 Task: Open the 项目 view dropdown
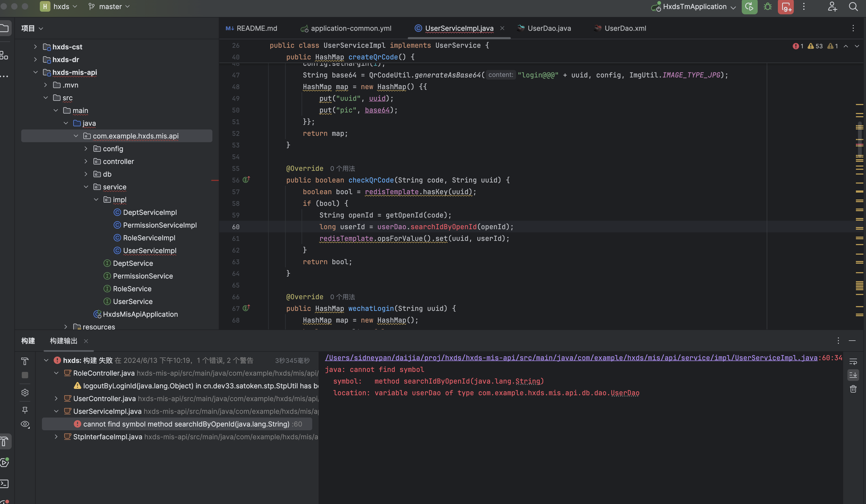(32, 28)
